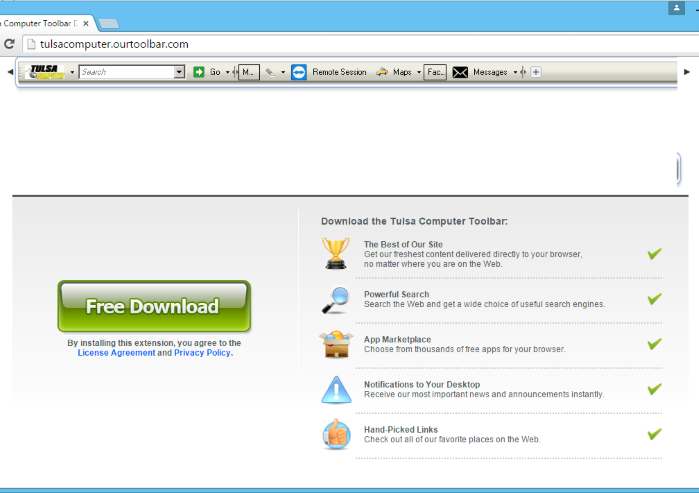Click the Tulsa Computer logo in toolbar
699x493 pixels.
[x=46, y=72]
